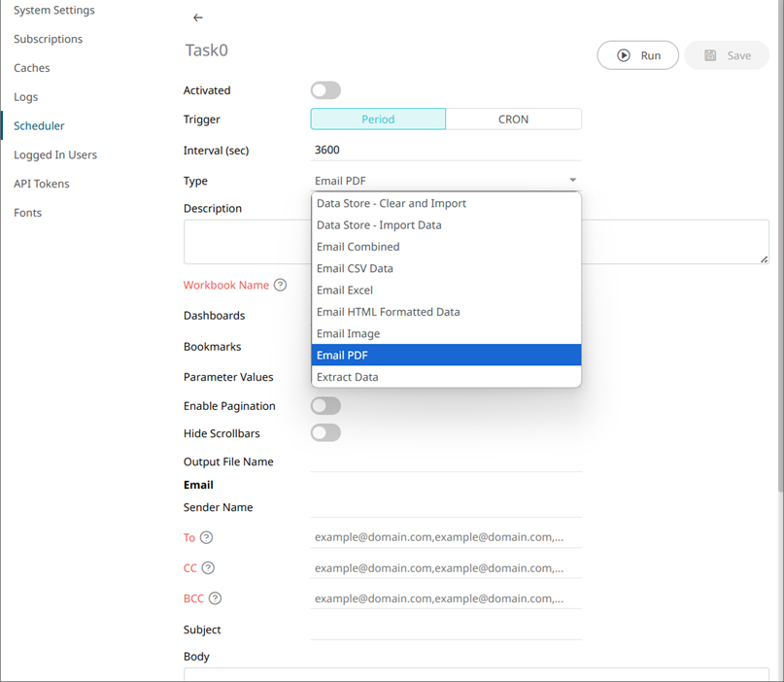
Task: Click the Save button
Action: (x=727, y=55)
